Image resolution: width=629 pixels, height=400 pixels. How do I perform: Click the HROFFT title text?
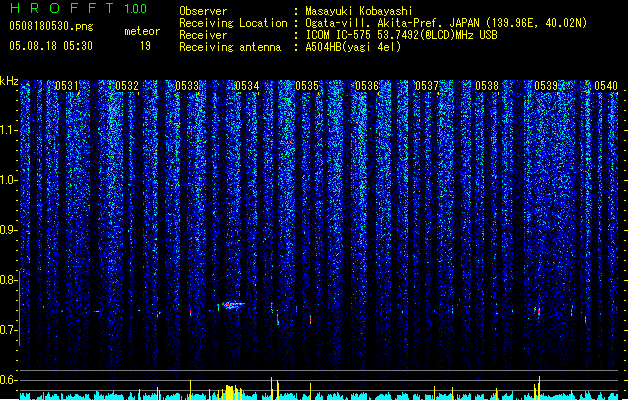tap(62, 8)
